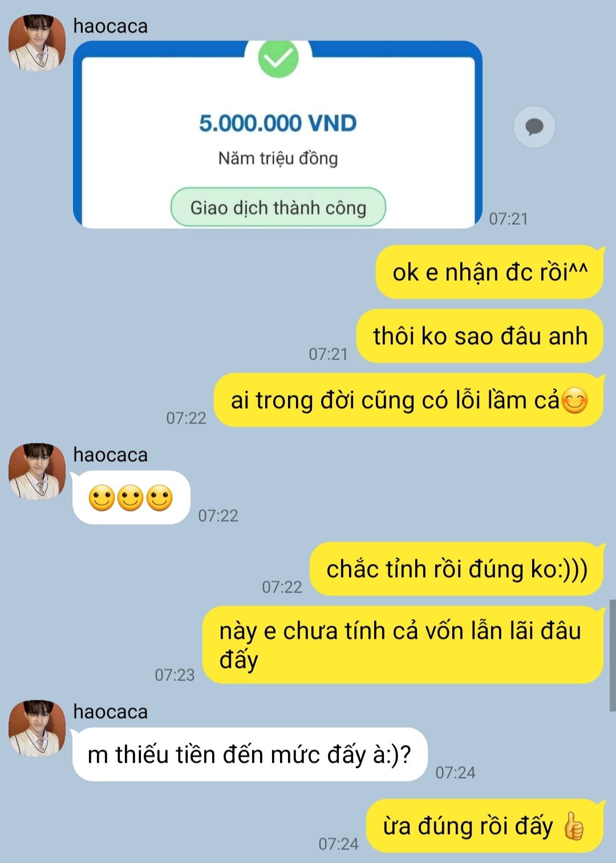Tap the 'ai trong đời cũng có lỗi lầm cả' bubble
This screenshot has height=863, width=616.
coord(408,400)
